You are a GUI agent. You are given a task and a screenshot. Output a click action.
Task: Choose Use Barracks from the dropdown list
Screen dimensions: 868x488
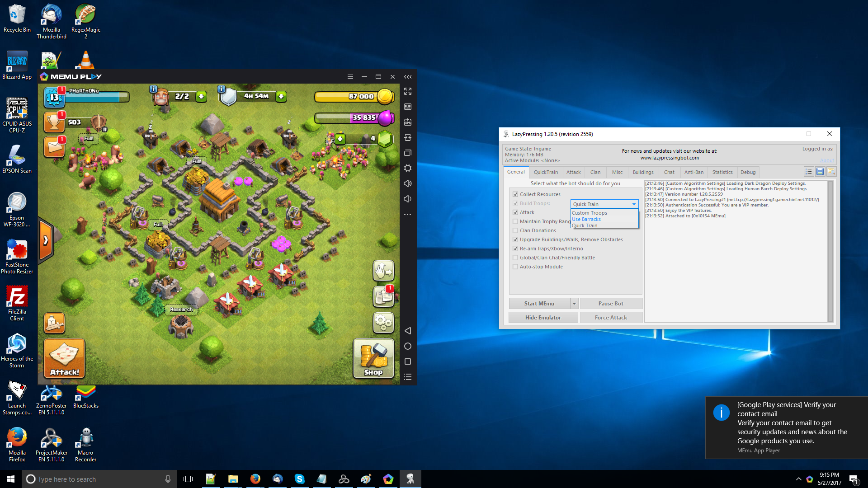(x=604, y=219)
